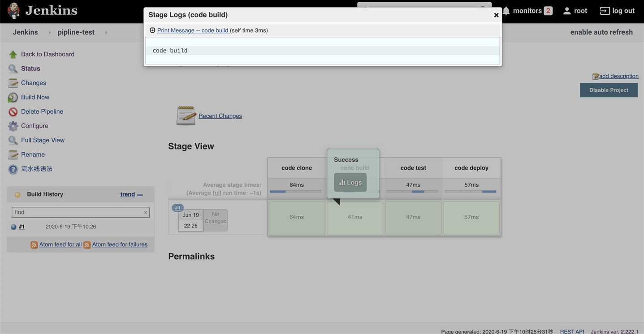The width and height of the screenshot is (644, 334).
Task: Select Delete Pipeline
Action: [42, 111]
